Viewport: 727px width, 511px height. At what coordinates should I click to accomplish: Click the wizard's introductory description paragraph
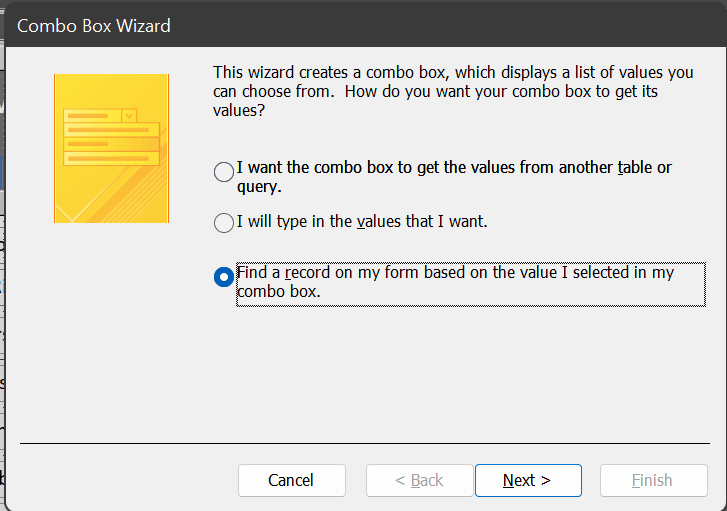pyautogui.click(x=453, y=91)
